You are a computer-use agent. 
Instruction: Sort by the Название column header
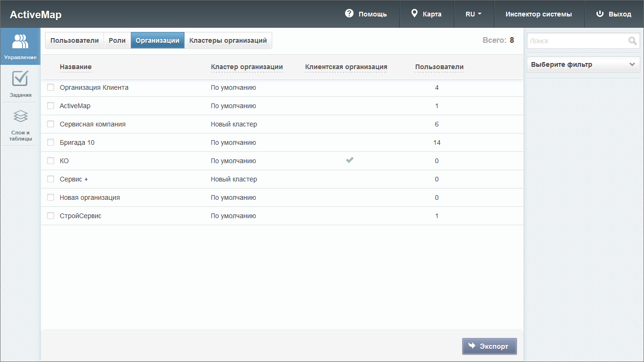(x=75, y=67)
